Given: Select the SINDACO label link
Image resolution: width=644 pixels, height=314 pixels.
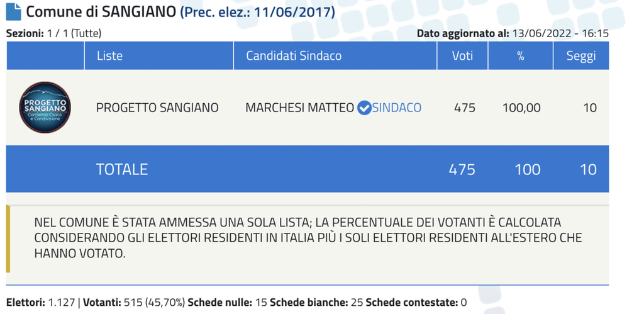Looking at the screenshot, I should click(x=397, y=108).
